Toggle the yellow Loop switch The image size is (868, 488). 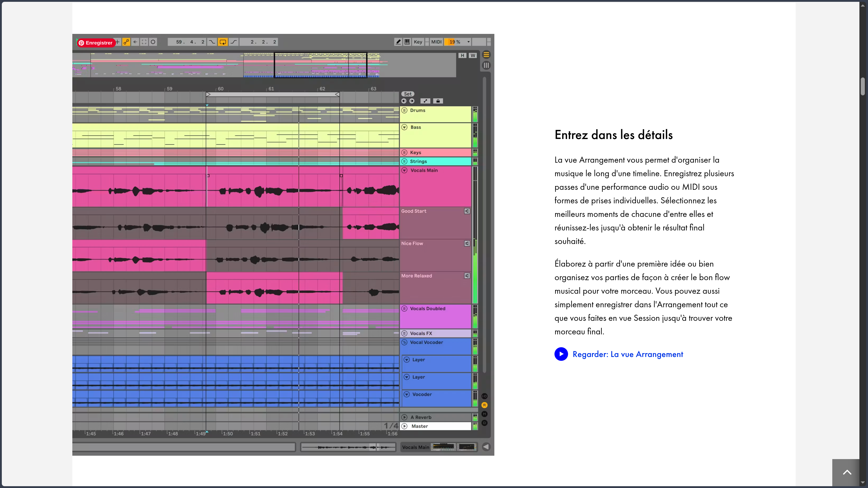pos(223,42)
